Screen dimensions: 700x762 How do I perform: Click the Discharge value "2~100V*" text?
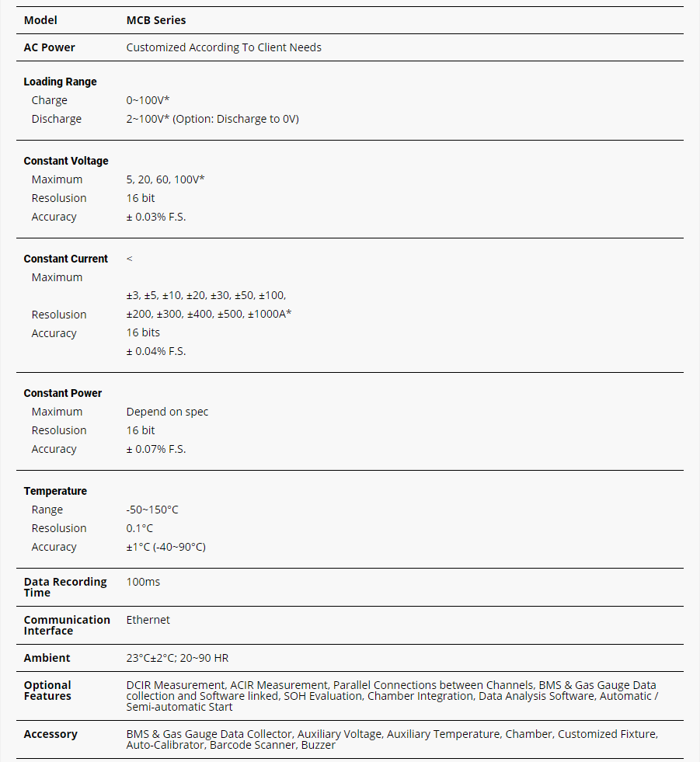point(148,119)
